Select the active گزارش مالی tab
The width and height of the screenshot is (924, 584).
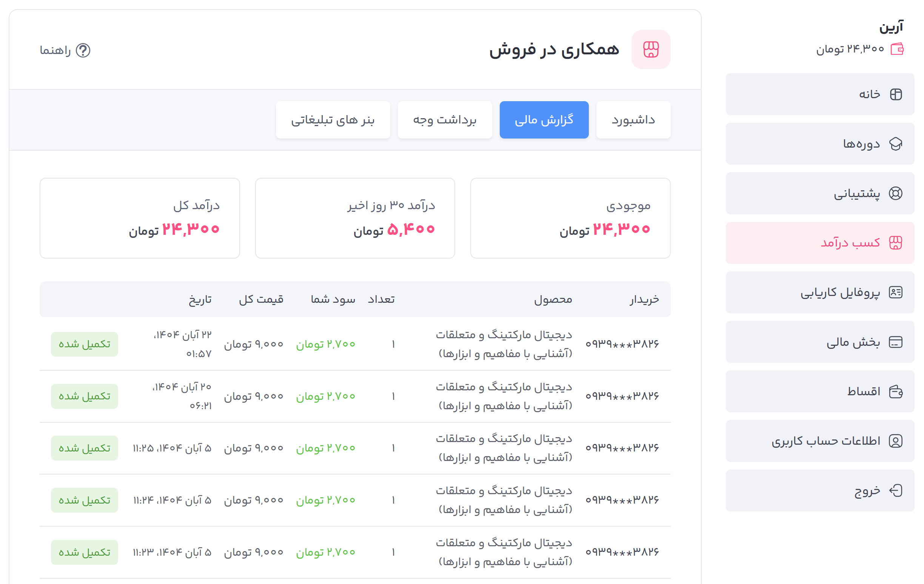coord(544,120)
